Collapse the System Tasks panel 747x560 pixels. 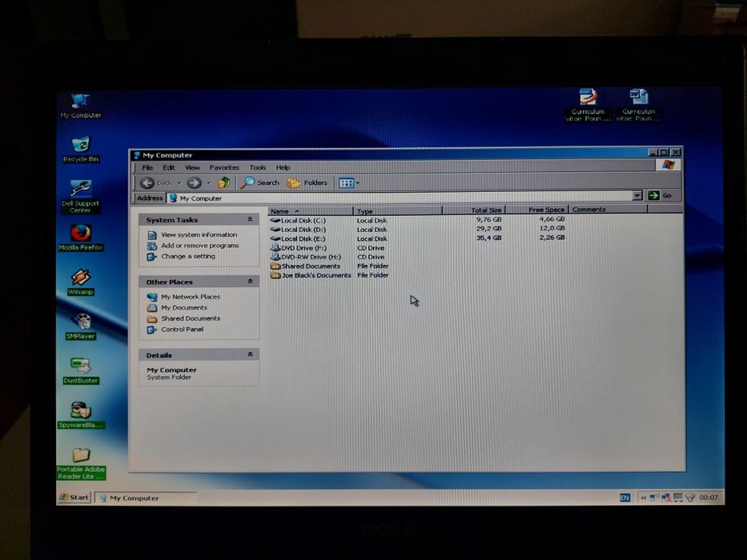(x=250, y=219)
